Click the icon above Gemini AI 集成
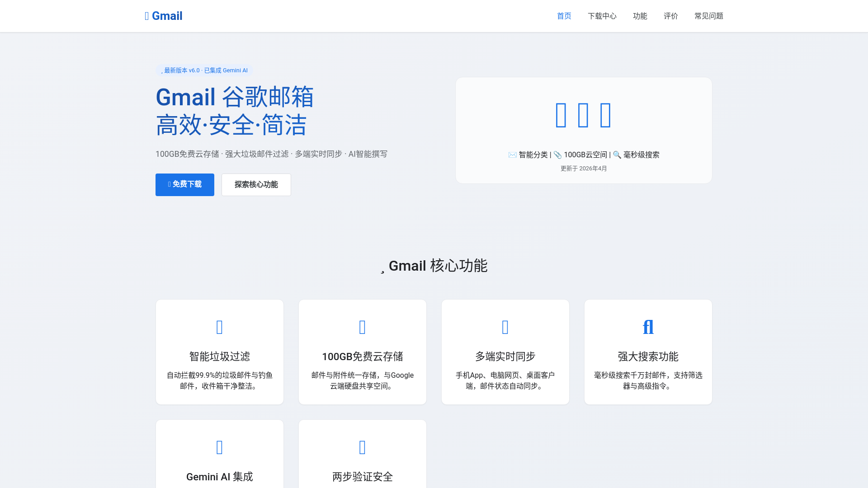Screen dimensions: 868x488 coord(220,447)
